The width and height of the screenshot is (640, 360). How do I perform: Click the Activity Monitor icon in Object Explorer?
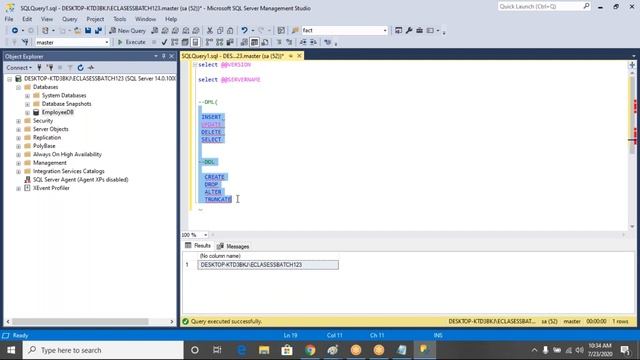pos(91,68)
